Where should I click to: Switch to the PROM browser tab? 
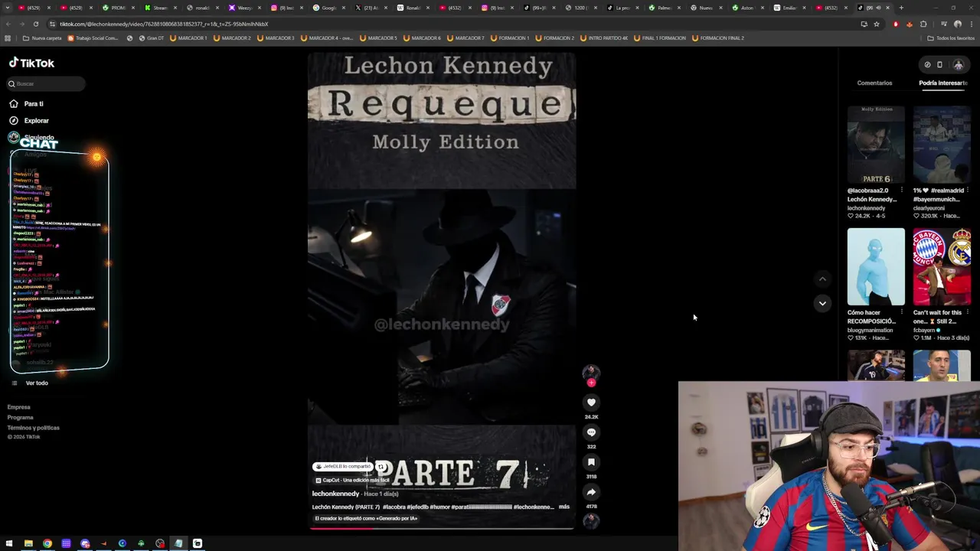tap(115, 8)
